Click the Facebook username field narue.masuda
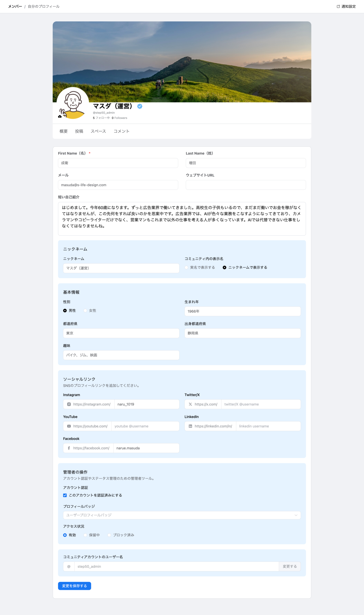The height and width of the screenshot is (615, 364). [146, 448]
